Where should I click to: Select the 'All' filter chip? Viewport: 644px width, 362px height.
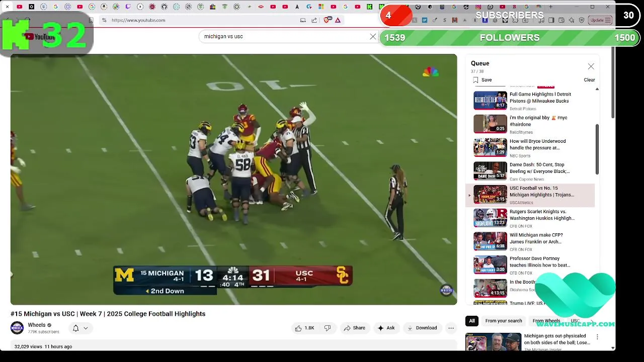pyautogui.click(x=472, y=321)
